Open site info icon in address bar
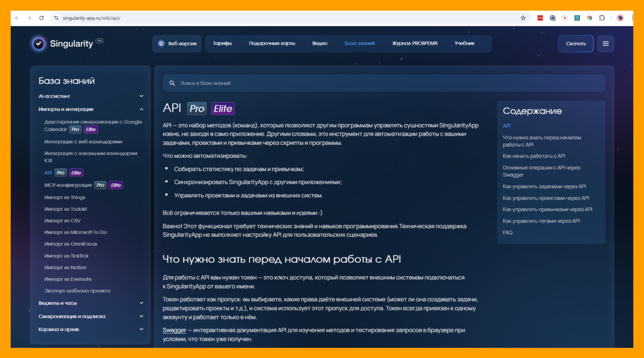 (x=56, y=18)
